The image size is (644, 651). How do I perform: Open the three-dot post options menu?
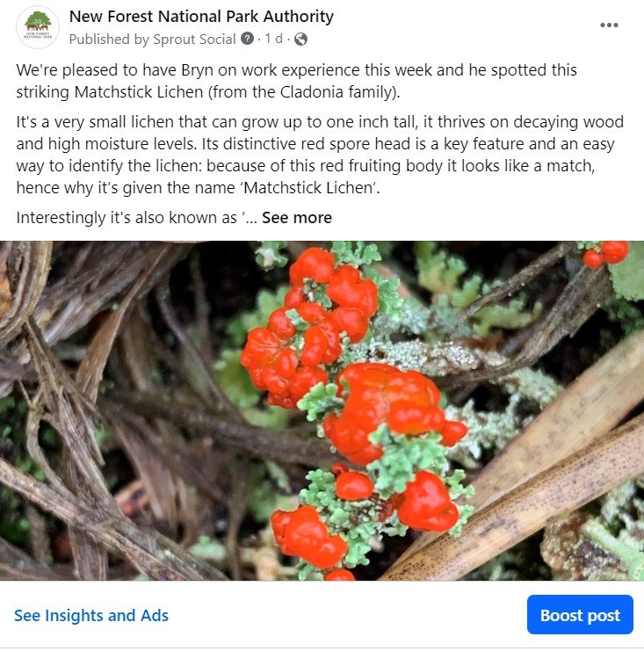pyautogui.click(x=609, y=25)
